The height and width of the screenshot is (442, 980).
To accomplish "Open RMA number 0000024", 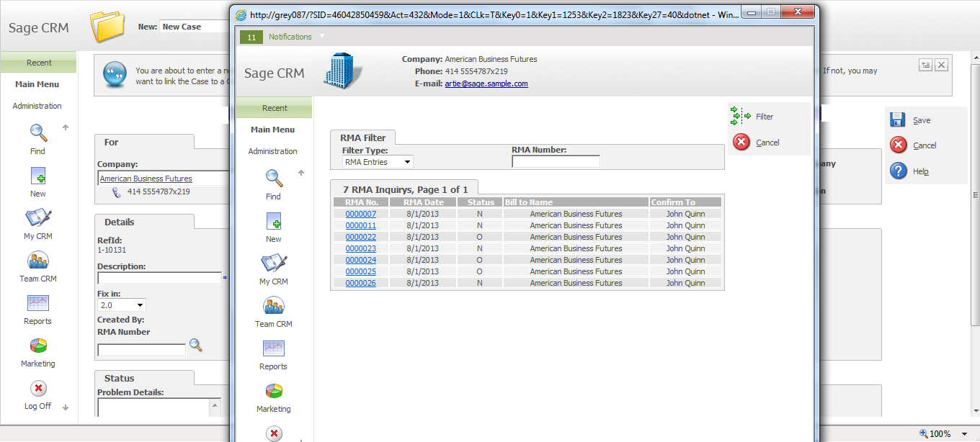I will click(361, 260).
